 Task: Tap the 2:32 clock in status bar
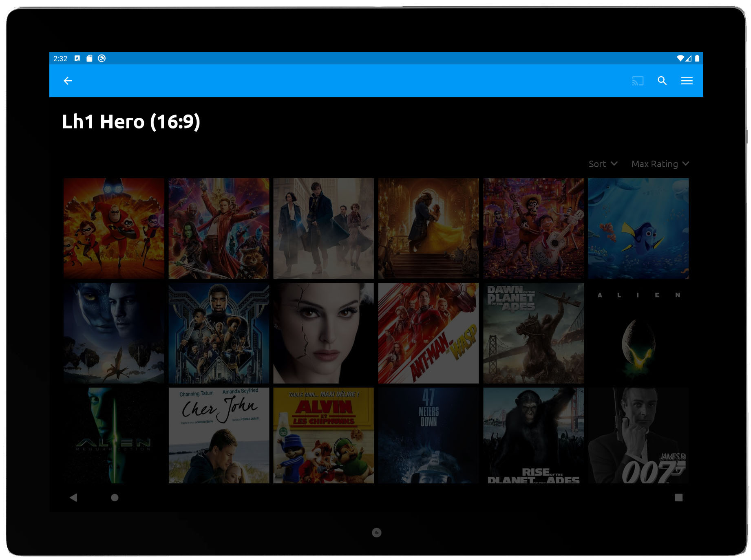tap(60, 58)
